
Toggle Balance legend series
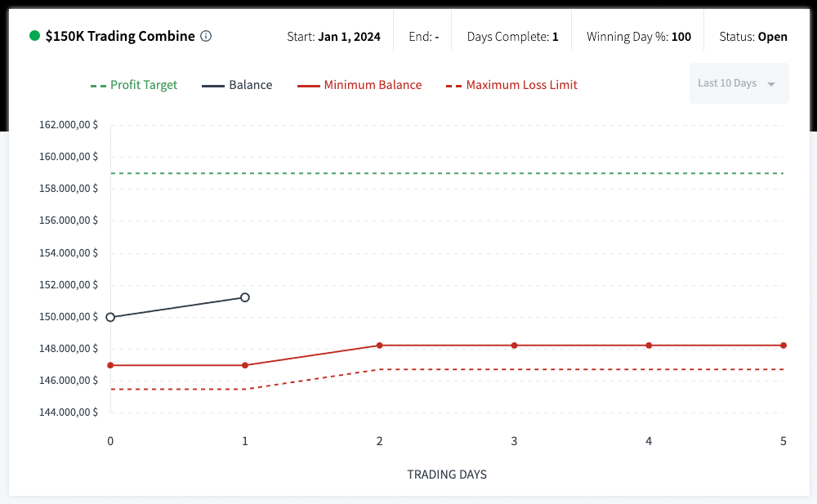coord(237,85)
